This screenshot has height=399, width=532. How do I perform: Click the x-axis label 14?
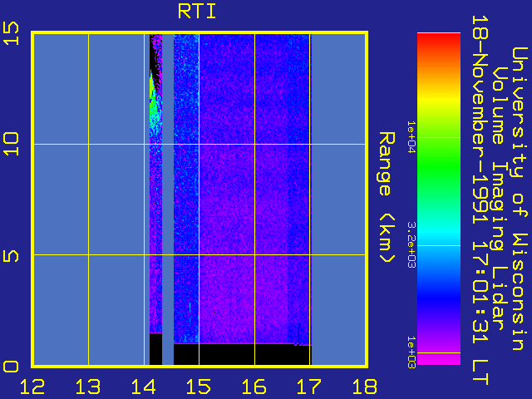144,387
